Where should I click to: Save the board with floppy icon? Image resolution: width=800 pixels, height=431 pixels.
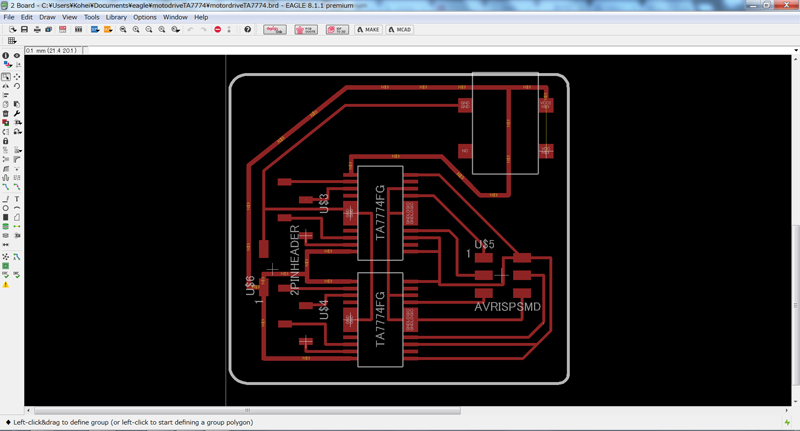point(24,30)
